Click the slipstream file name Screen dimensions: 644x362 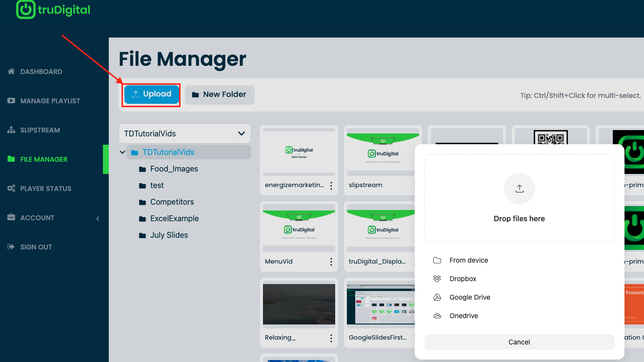365,185
